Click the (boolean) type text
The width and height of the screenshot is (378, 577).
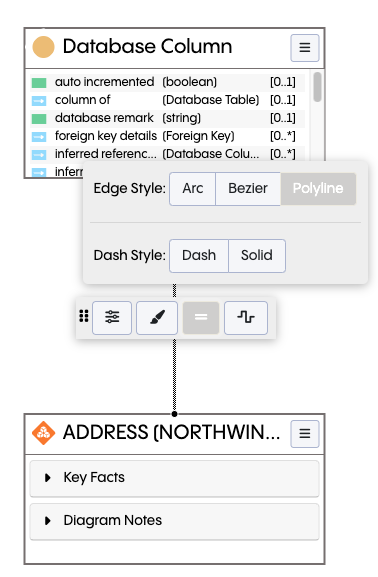pos(190,82)
